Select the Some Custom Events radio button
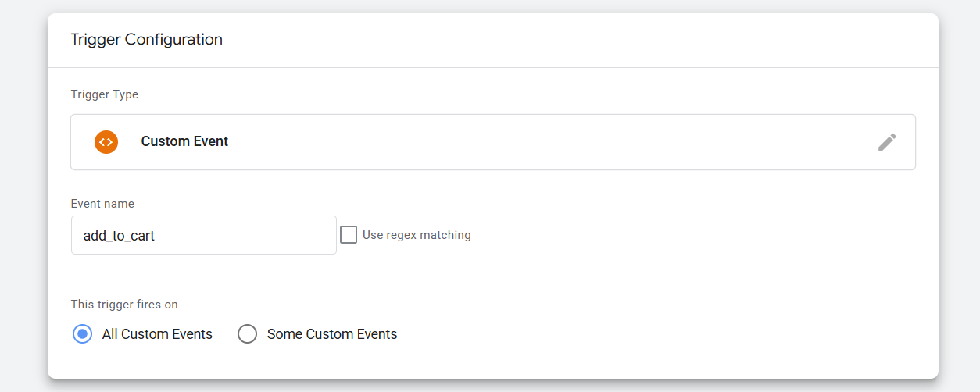 247,334
